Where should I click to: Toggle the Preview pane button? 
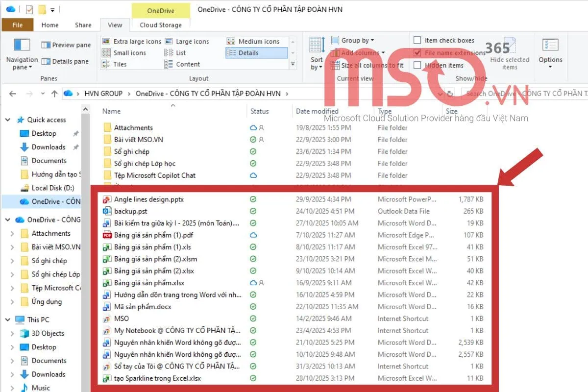coord(66,45)
